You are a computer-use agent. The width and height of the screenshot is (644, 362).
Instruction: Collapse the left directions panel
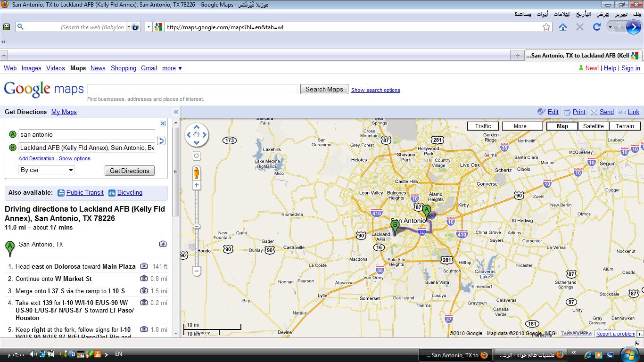[x=176, y=112]
